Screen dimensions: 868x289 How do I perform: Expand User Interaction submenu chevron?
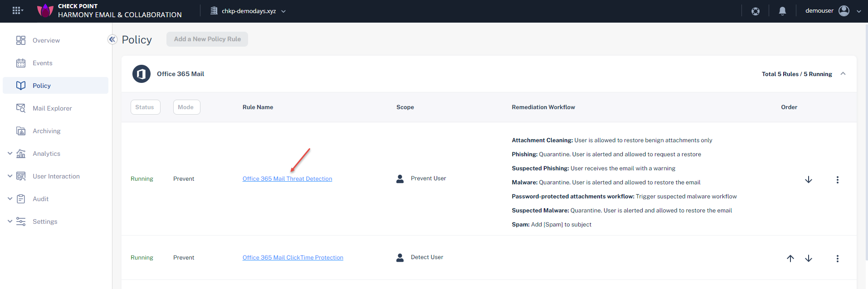coord(10,176)
